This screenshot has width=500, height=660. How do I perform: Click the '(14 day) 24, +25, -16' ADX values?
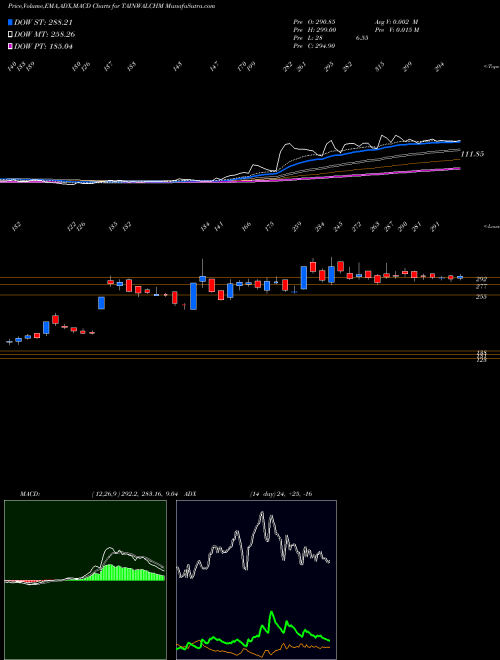(281, 494)
